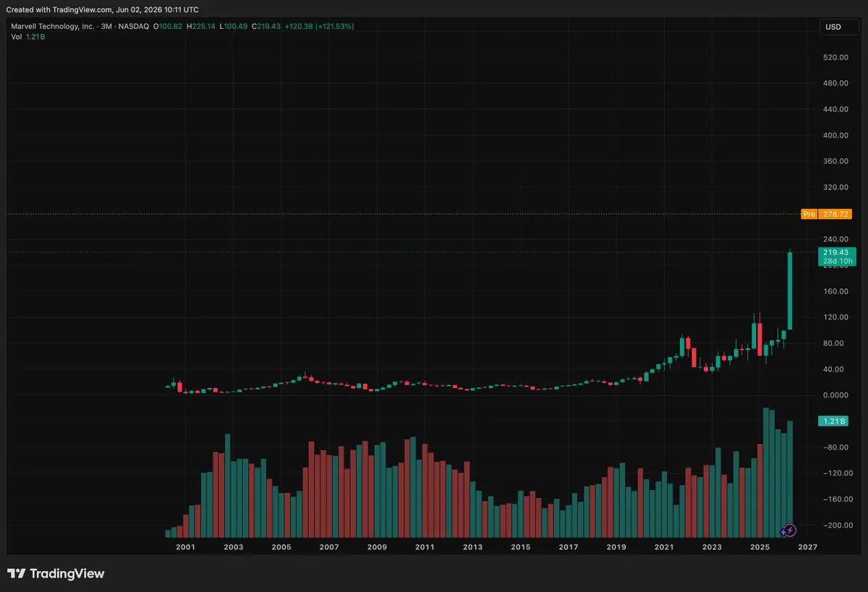868x592 pixels.
Task: Click the 2025 year label on time axis
Action: (x=759, y=548)
